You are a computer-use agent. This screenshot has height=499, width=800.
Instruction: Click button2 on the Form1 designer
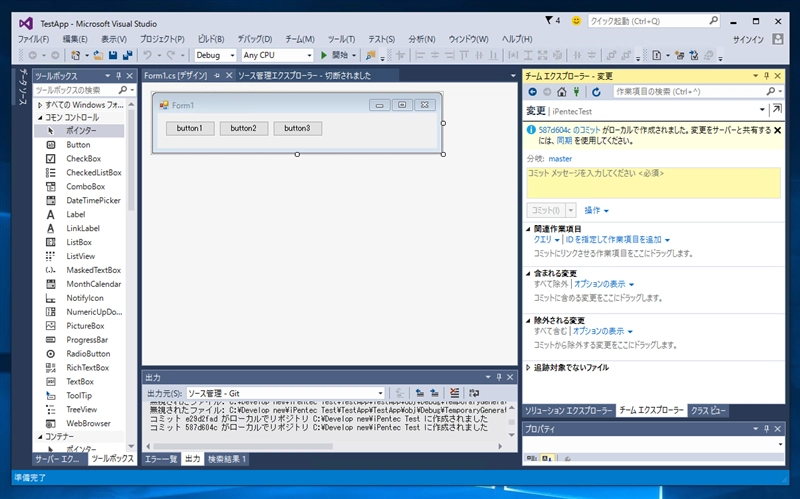(x=243, y=129)
